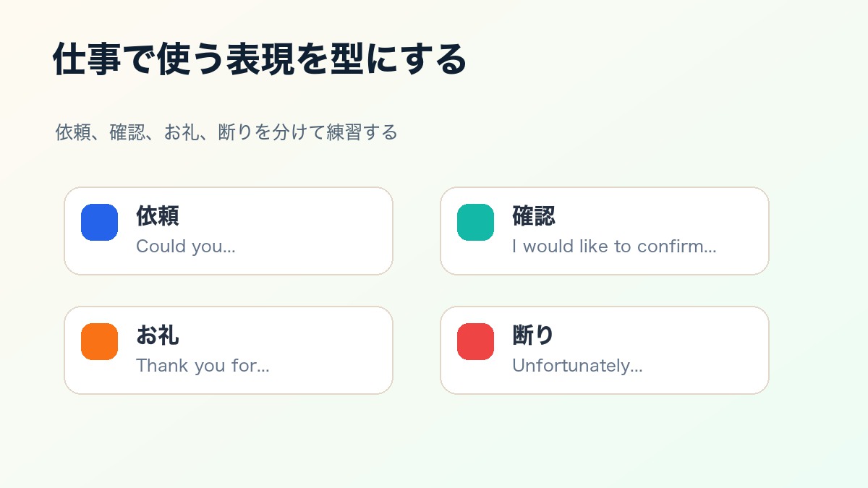Viewport: 868px width, 488px height.
Task: Click the "I would like to confirm..." phrase
Action: (614, 247)
